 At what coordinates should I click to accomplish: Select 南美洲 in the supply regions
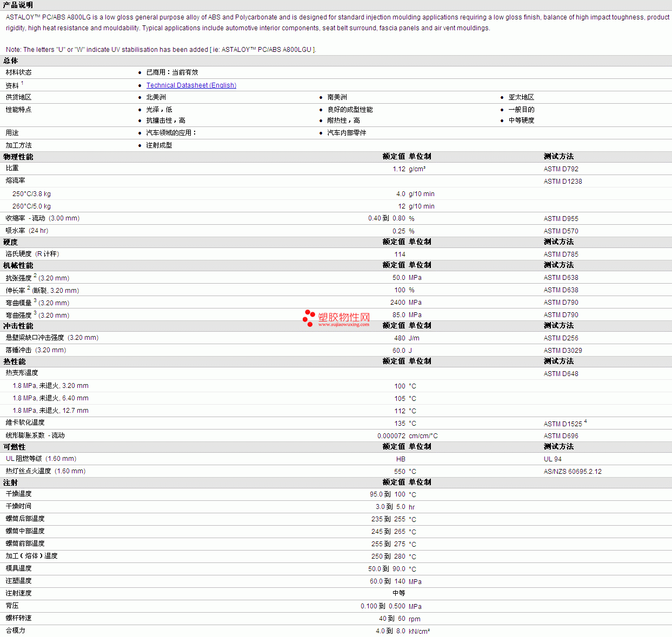pyautogui.click(x=337, y=97)
